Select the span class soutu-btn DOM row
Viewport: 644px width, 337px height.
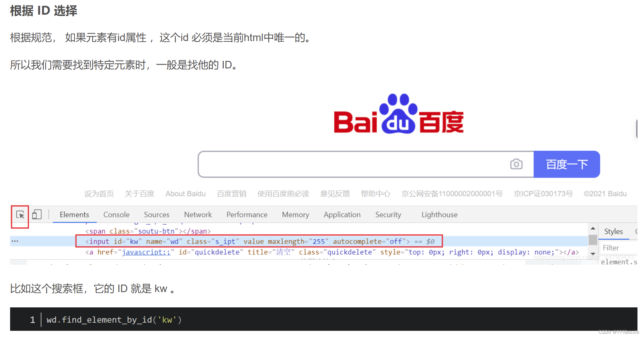(148, 231)
